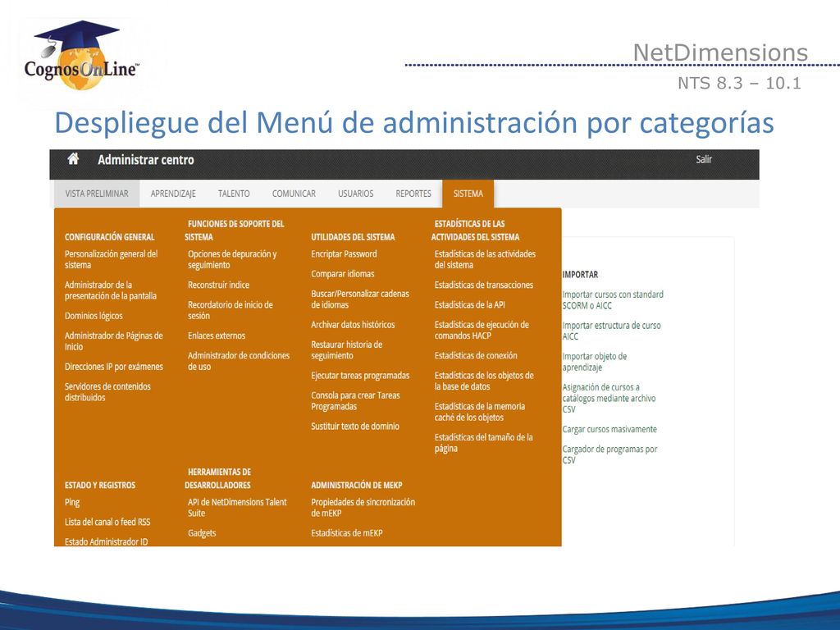Open API de NetDimensions Talent Suite

[237, 508]
